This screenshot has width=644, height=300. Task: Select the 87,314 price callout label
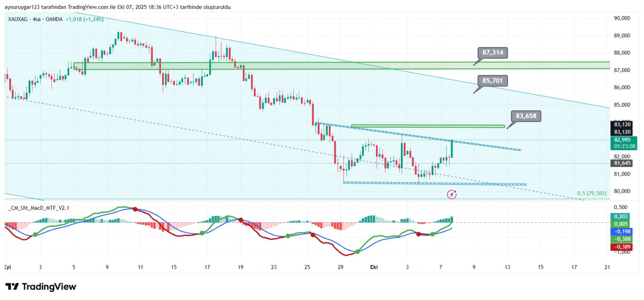pos(493,53)
